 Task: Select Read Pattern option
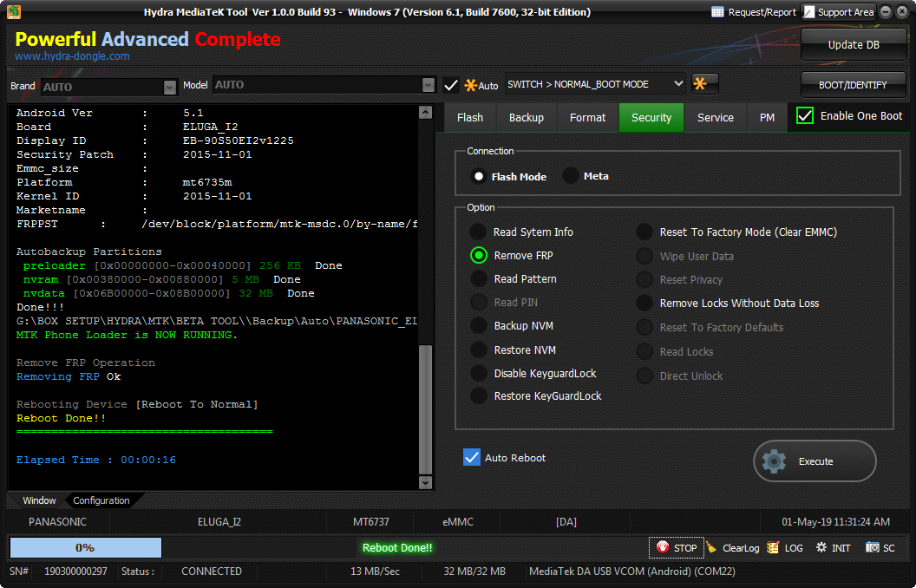click(479, 278)
